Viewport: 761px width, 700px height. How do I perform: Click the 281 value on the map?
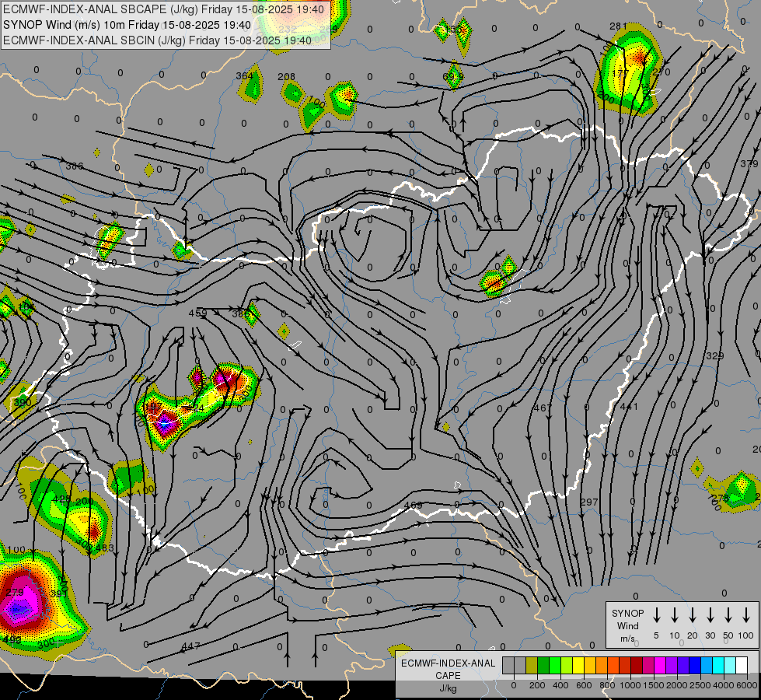pos(618,26)
